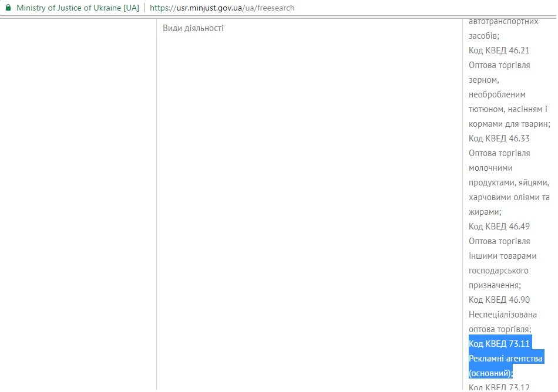This screenshot has width=558, height=392.
Task: Click the 'Неспеціалізована' text line
Action: coord(502,315)
